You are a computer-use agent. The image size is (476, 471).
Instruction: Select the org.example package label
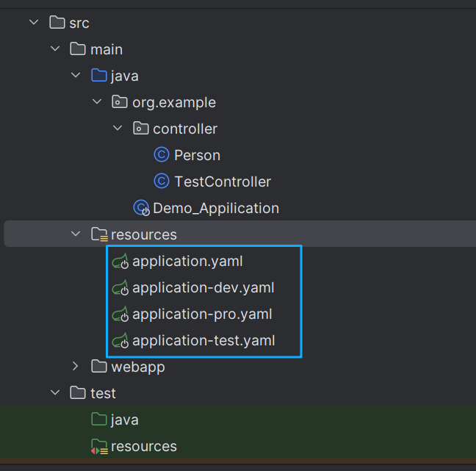174,102
